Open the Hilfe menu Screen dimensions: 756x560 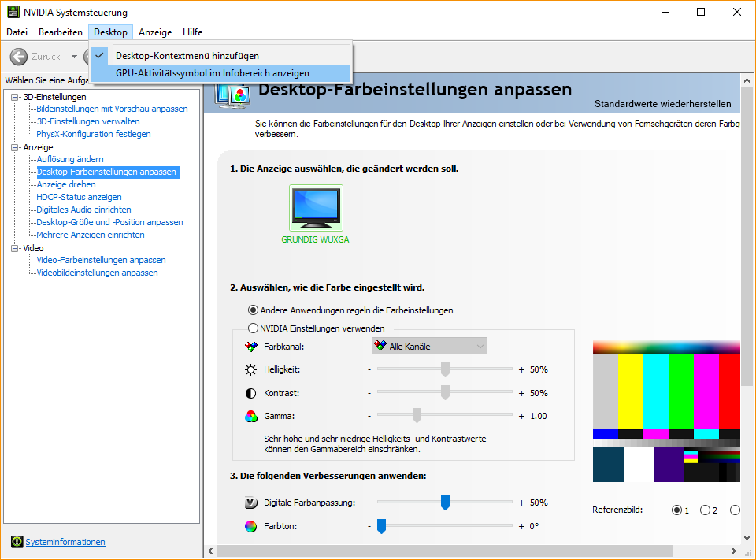click(192, 32)
